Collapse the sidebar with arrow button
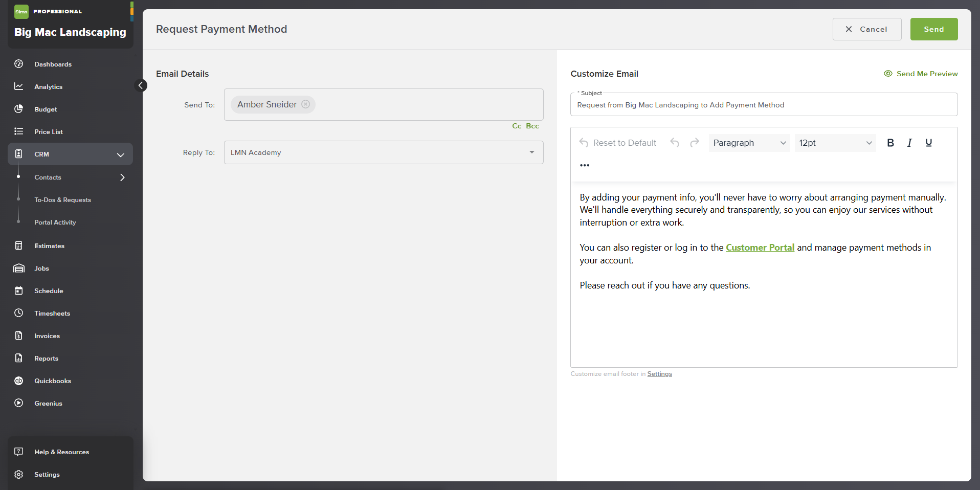 (x=141, y=85)
